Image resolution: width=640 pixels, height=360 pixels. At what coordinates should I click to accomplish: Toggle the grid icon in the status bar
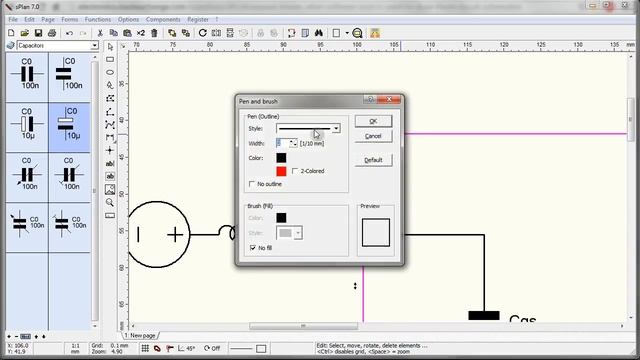(x=145, y=348)
